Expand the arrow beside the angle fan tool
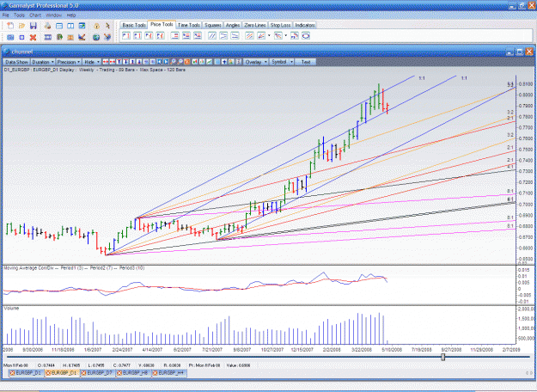The height and width of the screenshot is (392, 537). [x=269, y=35]
